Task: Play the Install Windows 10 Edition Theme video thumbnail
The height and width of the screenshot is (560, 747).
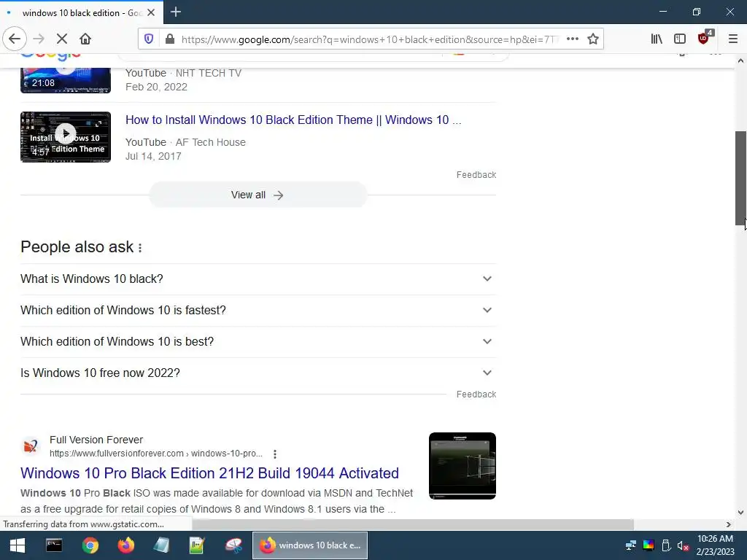Action: click(66, 137)
